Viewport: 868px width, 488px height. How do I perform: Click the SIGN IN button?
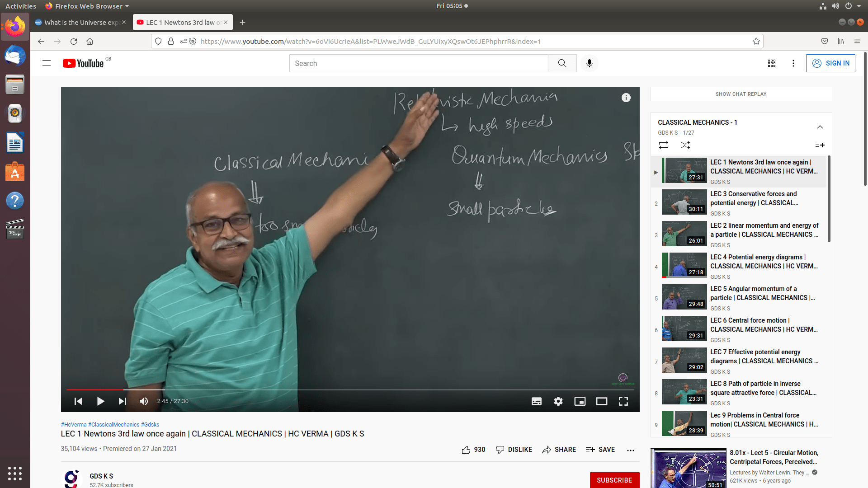[x=830, y=63]
